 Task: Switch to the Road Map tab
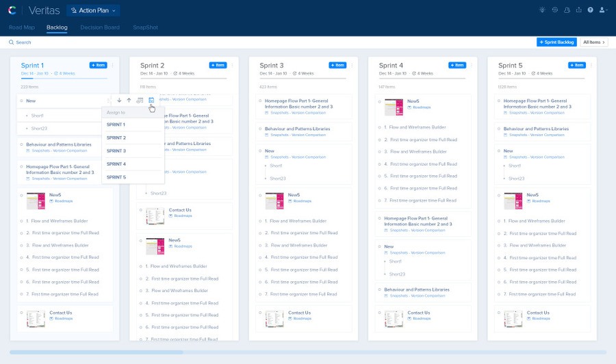pyautogui.click(x=22, y=27)
